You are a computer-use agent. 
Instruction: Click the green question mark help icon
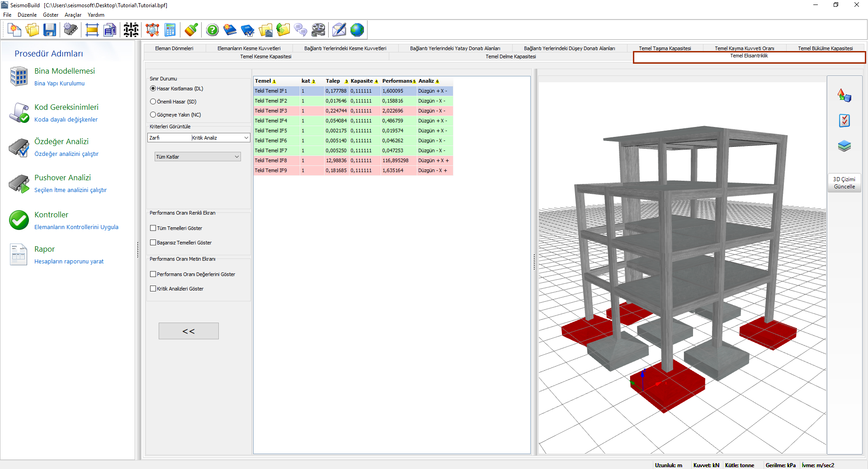212,30
